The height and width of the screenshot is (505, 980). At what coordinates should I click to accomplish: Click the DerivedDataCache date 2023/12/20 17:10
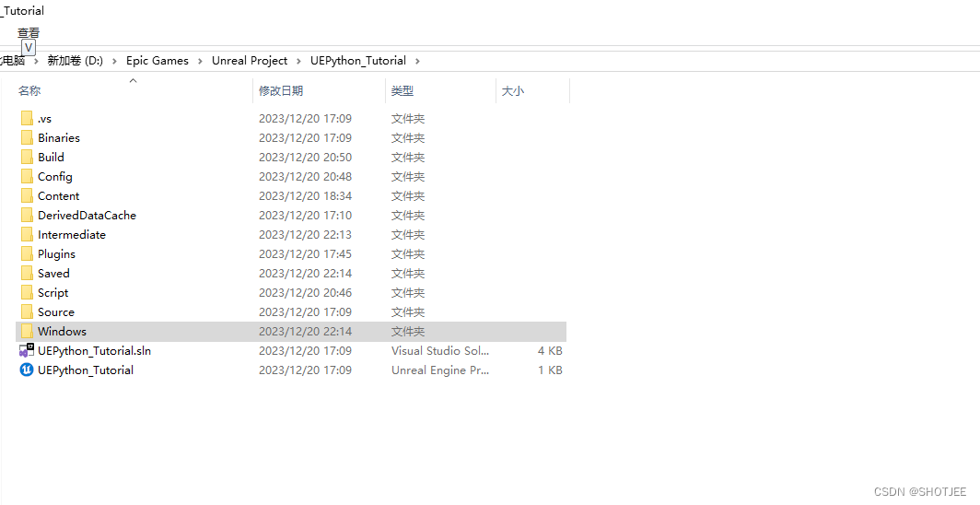(x=305, y=216)
